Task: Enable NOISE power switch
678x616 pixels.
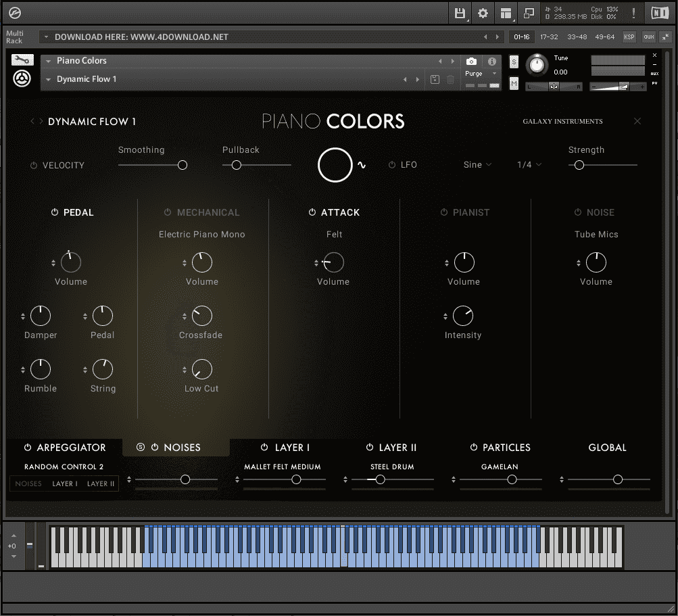Action: [578, 212]
